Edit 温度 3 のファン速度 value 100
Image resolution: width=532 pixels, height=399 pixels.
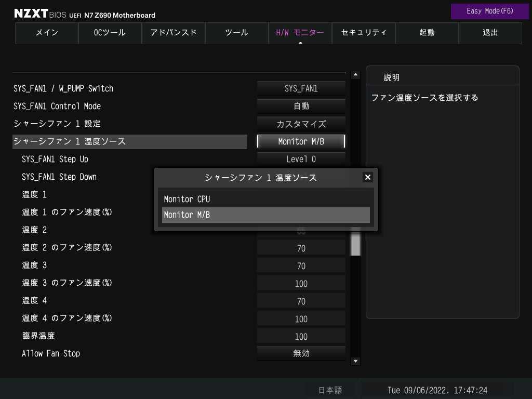coord(301,284)
